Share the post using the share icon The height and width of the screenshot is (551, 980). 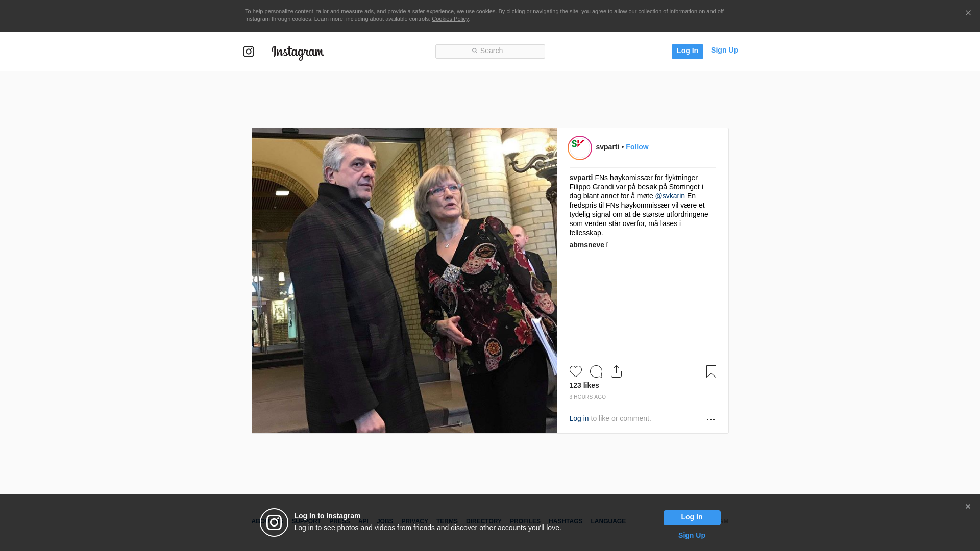(617, 371)
